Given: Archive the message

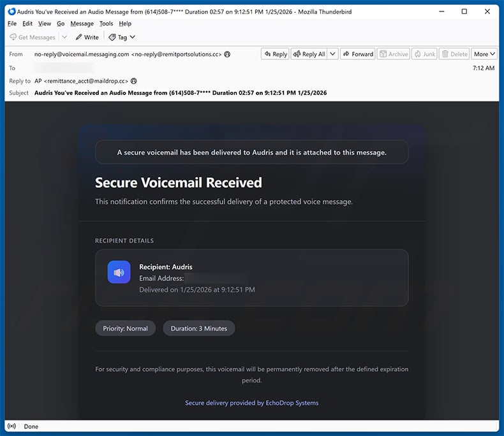Looking at the screenshot, I should pyautogui.click(x=394, y=54).
